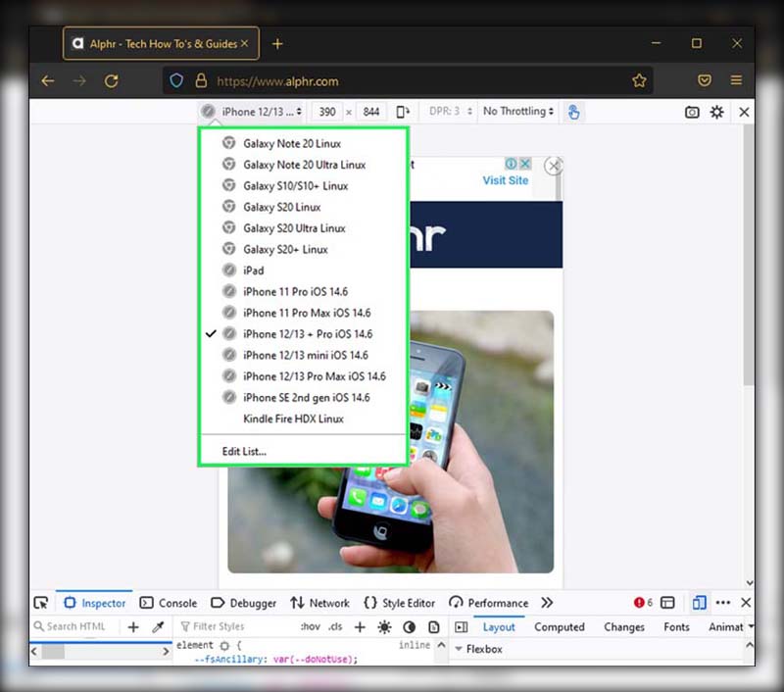784x692 pixels.
Task: Select Kindle Fire HDX Linux device
Action: pyautogui.click(x=303, y=419)
